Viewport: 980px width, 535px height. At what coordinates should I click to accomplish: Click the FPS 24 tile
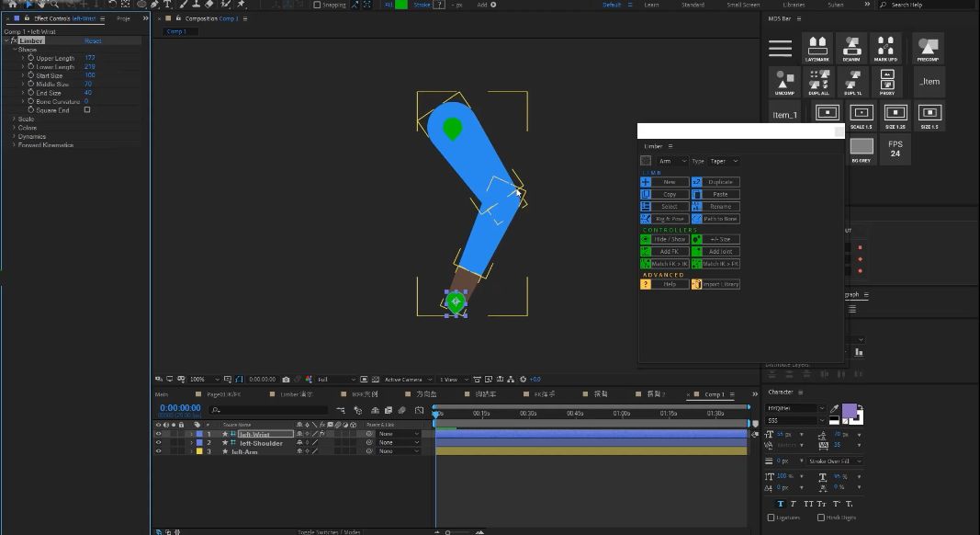[x=895, y=149]
